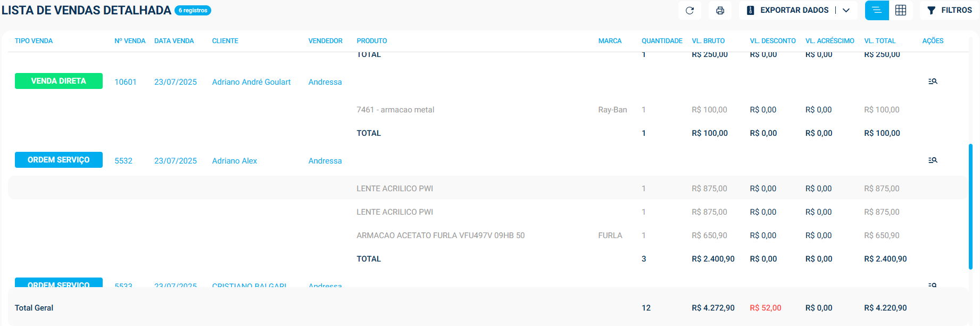Open client Adriano André Goulart
The height and width of the screenshot is (326, 980).
coord(251,82)
